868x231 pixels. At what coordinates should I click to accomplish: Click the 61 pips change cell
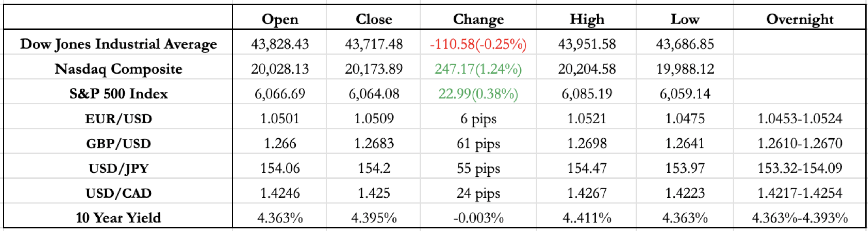tap(478, 144)
